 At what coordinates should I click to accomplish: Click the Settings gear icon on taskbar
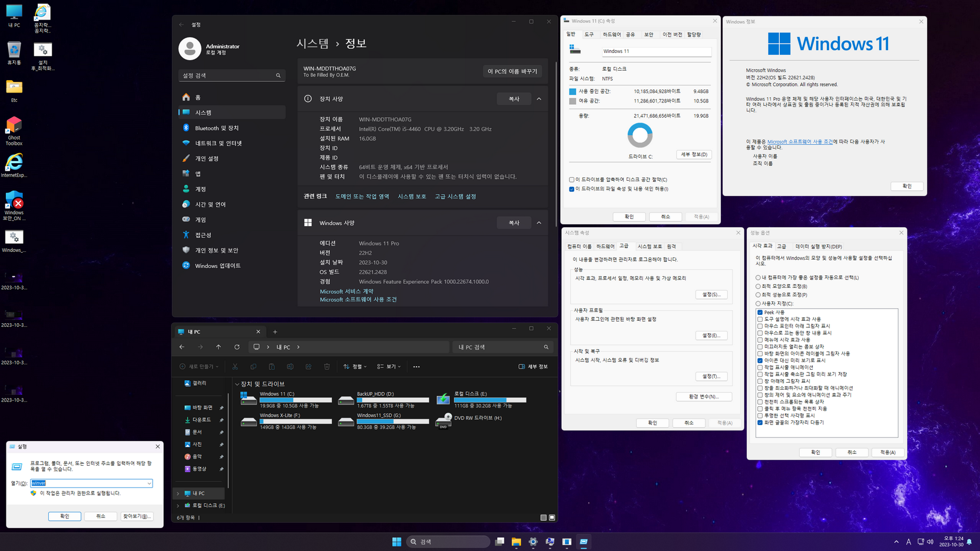pyautogui.click(x=533, y=542)
